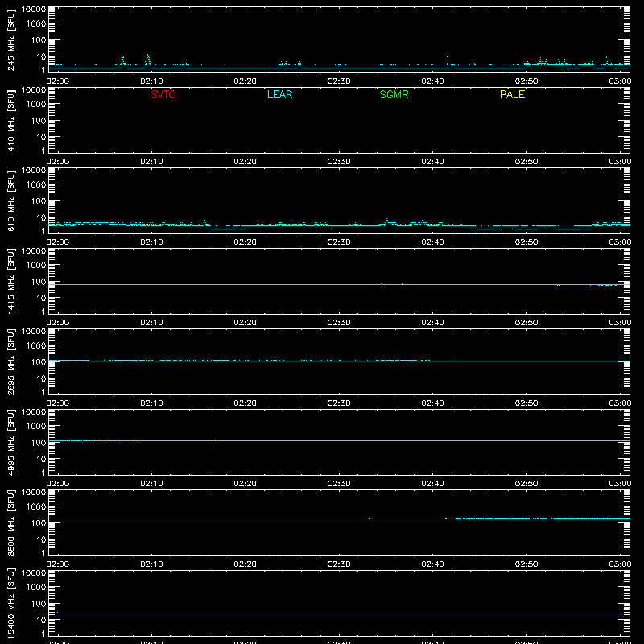Image resolution: width=644 pixels, height=644 pixels.
Task: Select the 2695 MHz [SFU] axis title
Action: 10,361
